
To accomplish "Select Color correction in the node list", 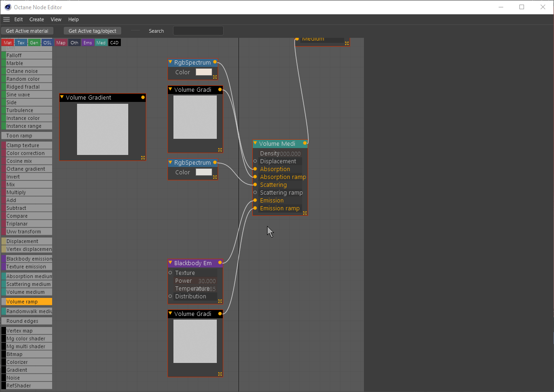I will point(27,153).
